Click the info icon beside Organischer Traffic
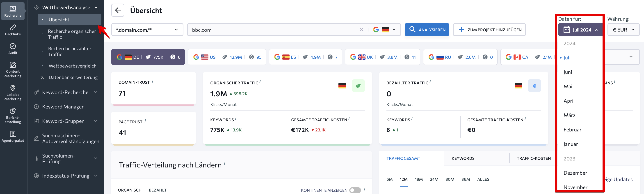Viewport: 644px width, 194px height. click(260, 82)
